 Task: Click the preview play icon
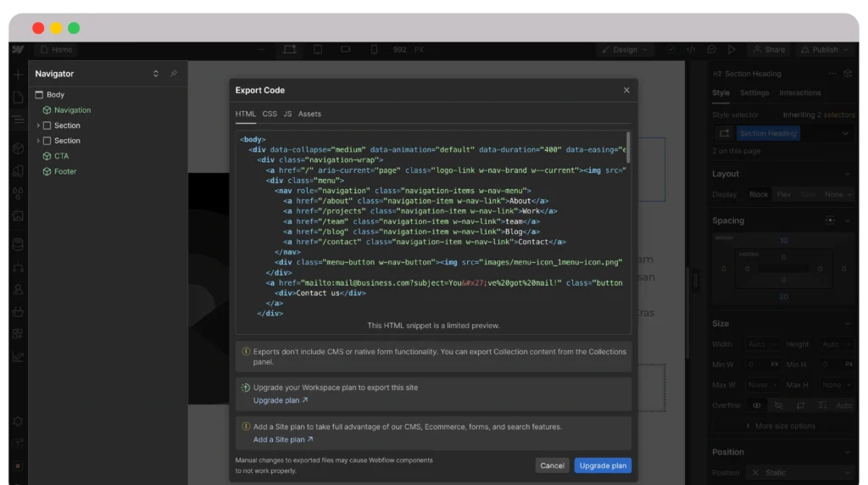732,49
